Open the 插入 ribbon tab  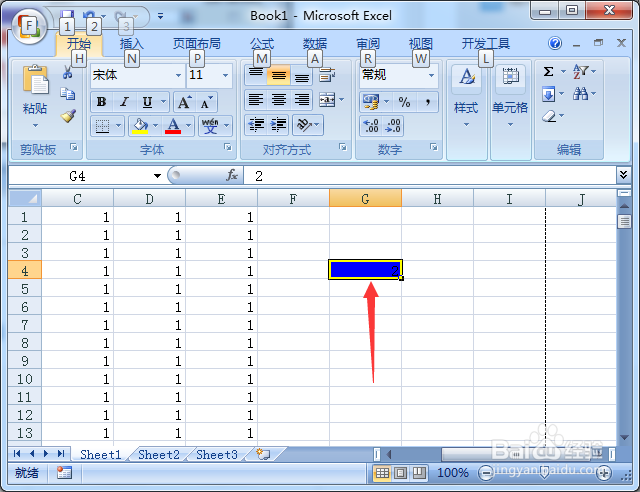(131, 43)
